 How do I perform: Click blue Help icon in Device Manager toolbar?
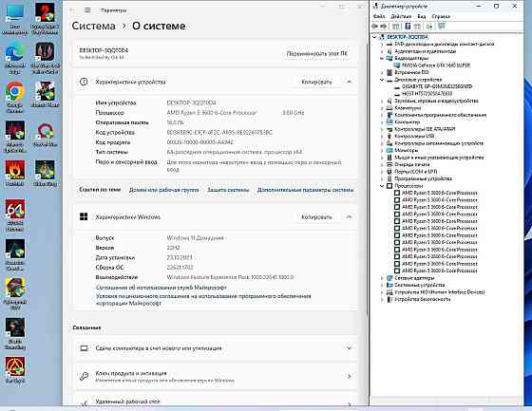(x=408, y=27)
